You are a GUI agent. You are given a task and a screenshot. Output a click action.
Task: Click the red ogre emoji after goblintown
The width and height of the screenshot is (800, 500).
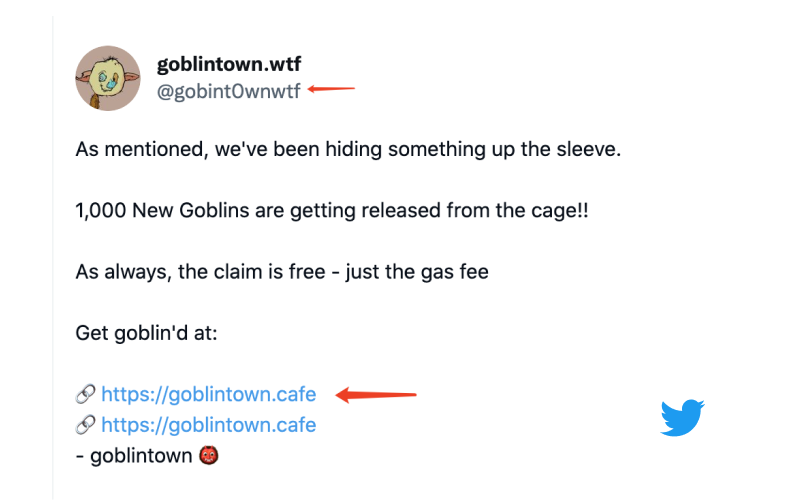click(x=209, y=455)
